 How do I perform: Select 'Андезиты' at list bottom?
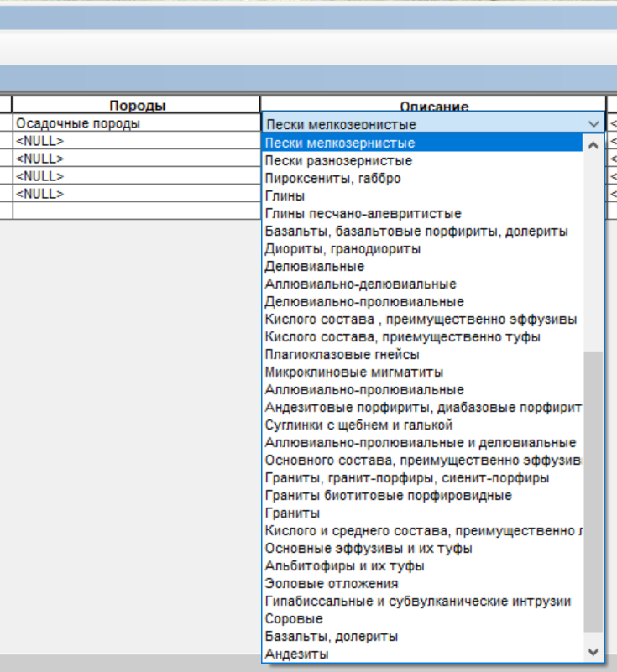(422, 654)
